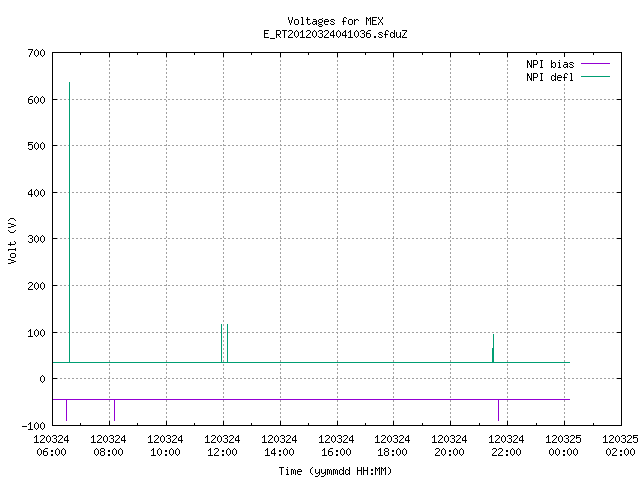640x480 pixels.
Task: Click the x-axis tick 120324 12:00
Action: [222, 446]
